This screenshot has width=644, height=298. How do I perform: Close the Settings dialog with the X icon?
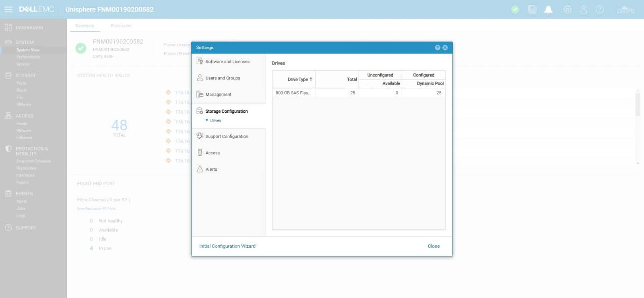[445, 48]
